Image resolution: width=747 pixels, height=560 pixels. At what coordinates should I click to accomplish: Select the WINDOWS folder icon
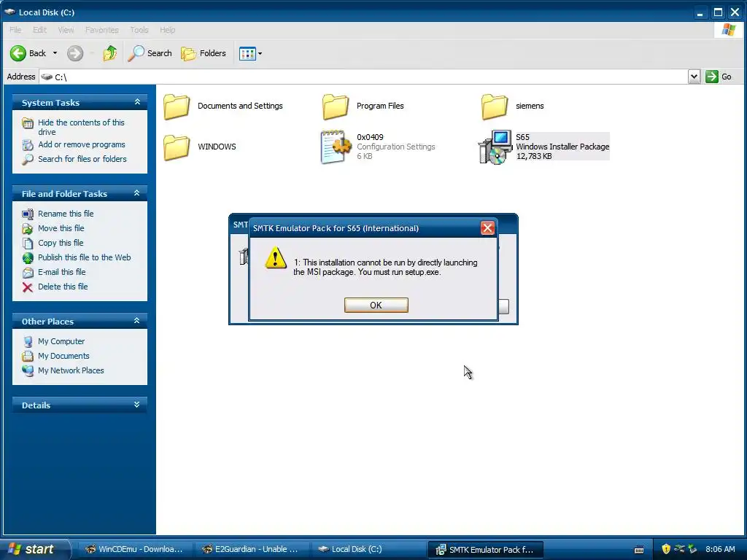pyautogui.click(x=177, y=147)
